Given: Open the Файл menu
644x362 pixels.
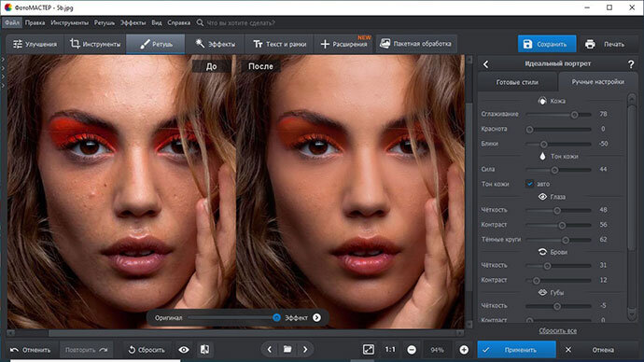Looking at the screenshot, I should pos(11,22).
